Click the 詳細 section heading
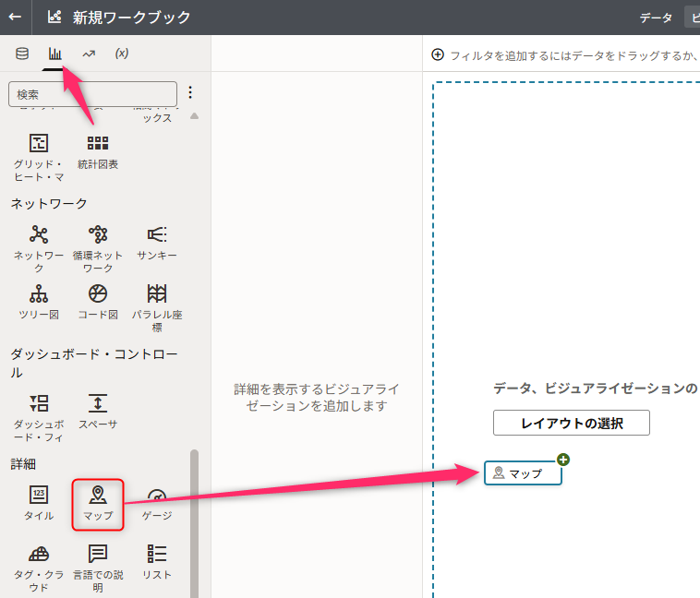The image size is (700, 598). click(x=23, y=464)
